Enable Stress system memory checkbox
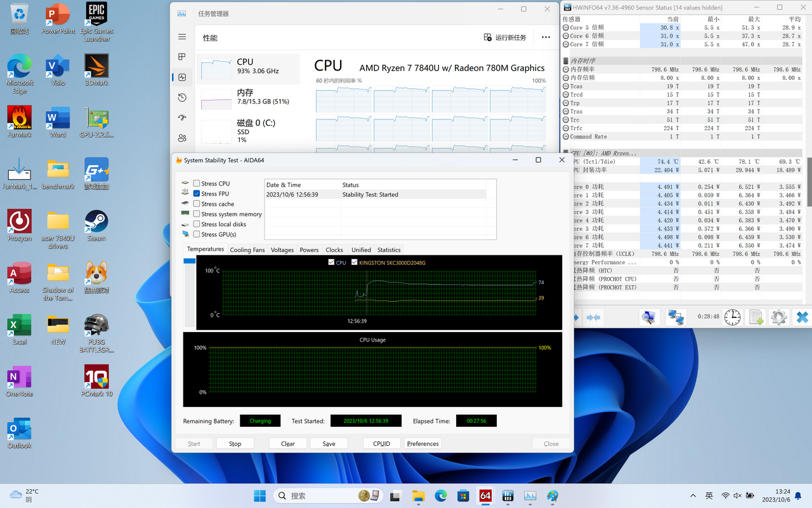 (x=197, y=214)
